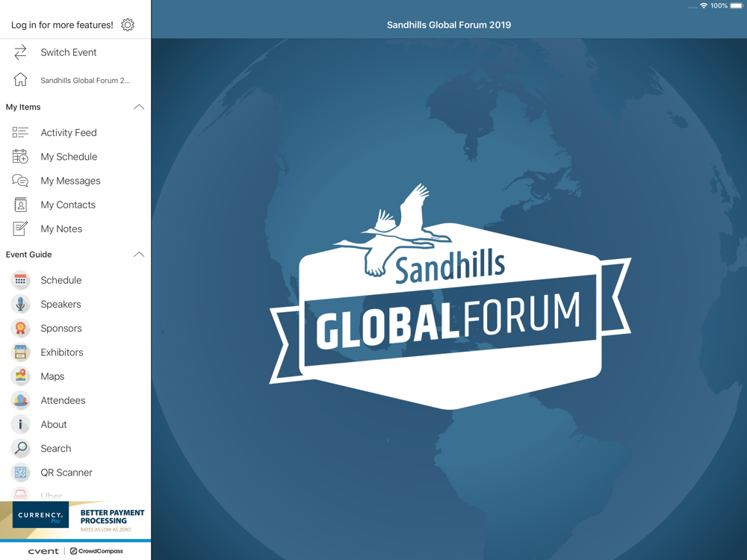Click the Activity Feed list icon
This screenshot has height=560, width=747.
tap(20, 132)
